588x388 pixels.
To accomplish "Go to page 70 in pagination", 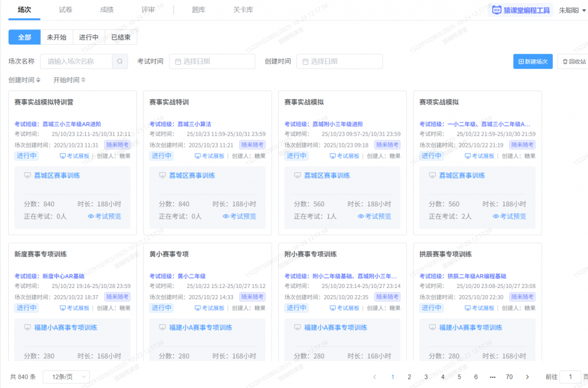I will (509, 377).
